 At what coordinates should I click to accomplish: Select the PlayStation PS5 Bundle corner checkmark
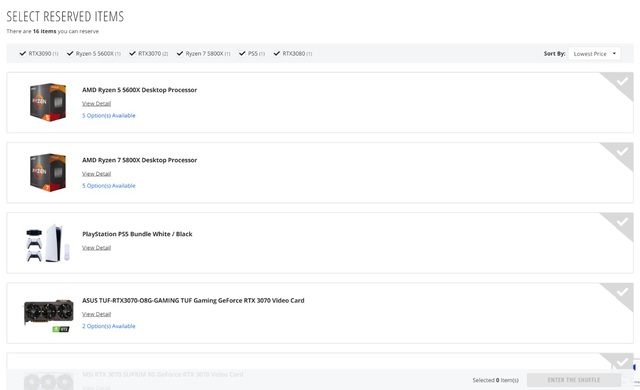pos(622,222)
